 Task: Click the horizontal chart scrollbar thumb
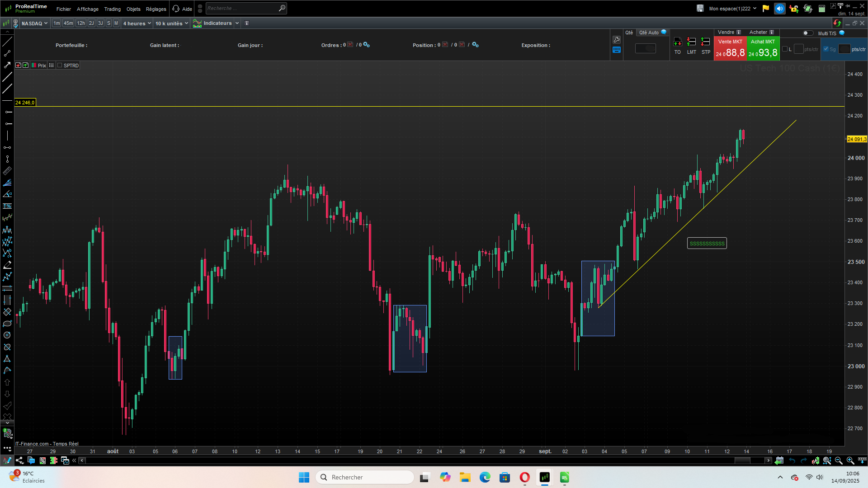pos(742,460)
